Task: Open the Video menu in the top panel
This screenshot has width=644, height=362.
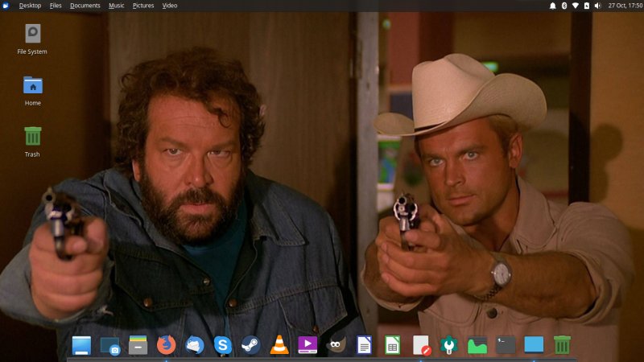Action: pyautogui.click(x=169, y=6)
